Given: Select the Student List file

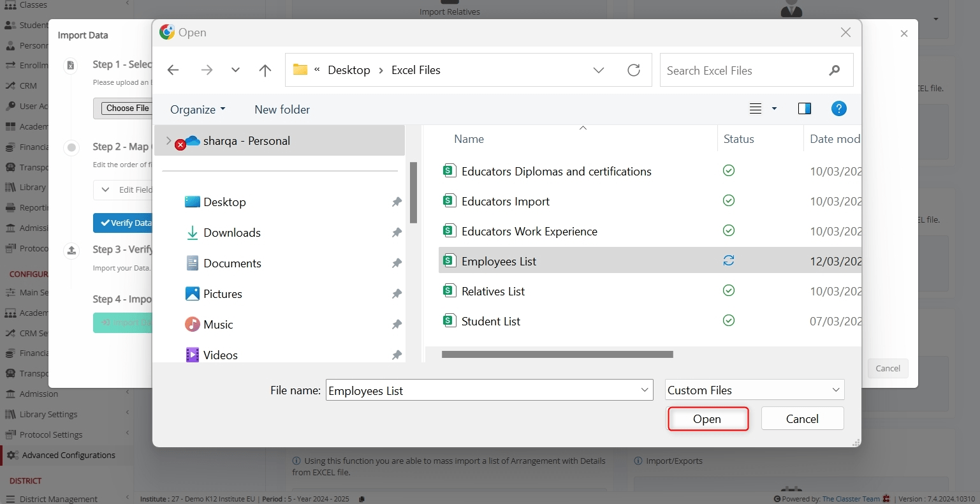Looking at the screenshot, I should (490, 322).
